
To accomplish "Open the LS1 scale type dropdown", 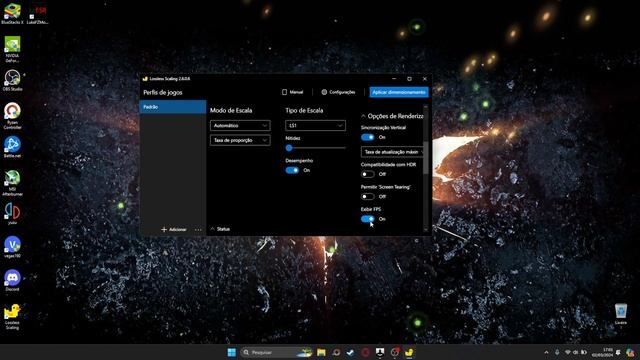I will click(315, 126).
